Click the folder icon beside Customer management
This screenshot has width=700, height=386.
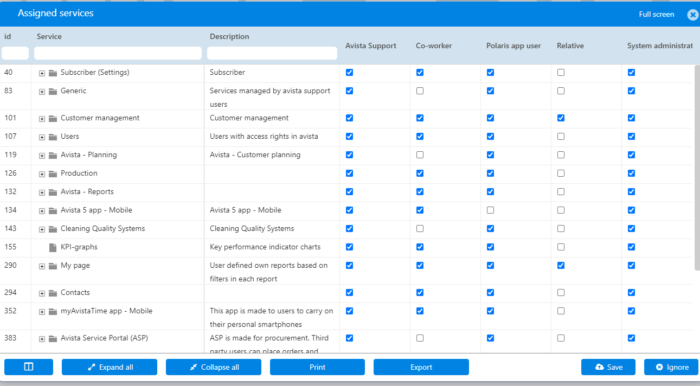53,118
